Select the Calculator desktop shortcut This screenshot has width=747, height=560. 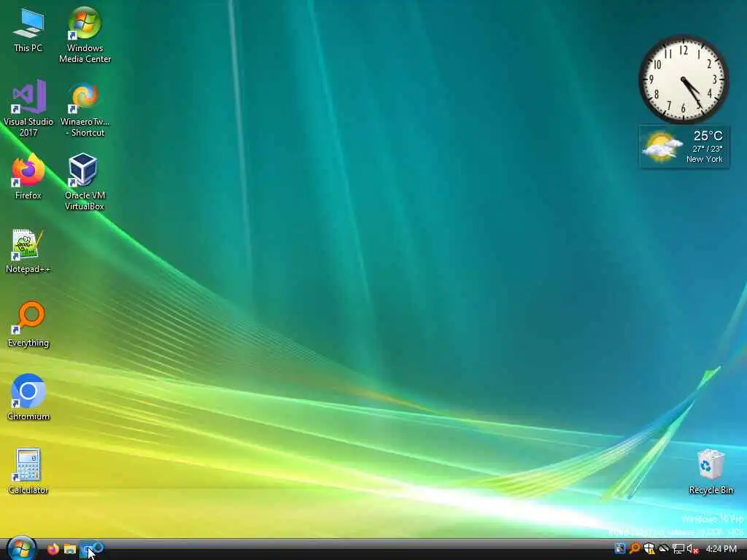tap(28, 472)
